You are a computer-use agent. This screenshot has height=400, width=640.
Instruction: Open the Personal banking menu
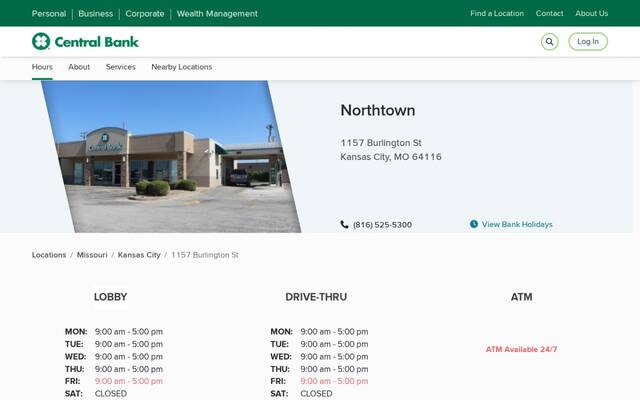click(x=49, y=13)
